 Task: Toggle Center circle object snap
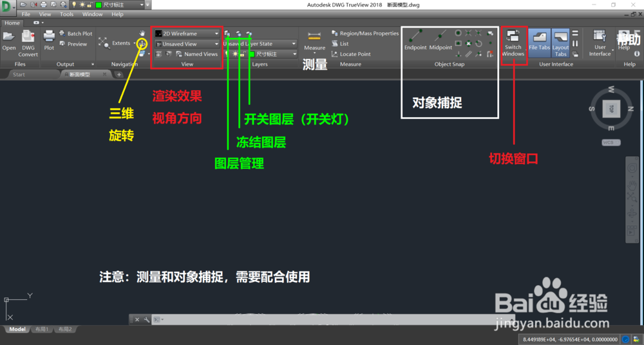pyautogui.click(x=459, y=33)
